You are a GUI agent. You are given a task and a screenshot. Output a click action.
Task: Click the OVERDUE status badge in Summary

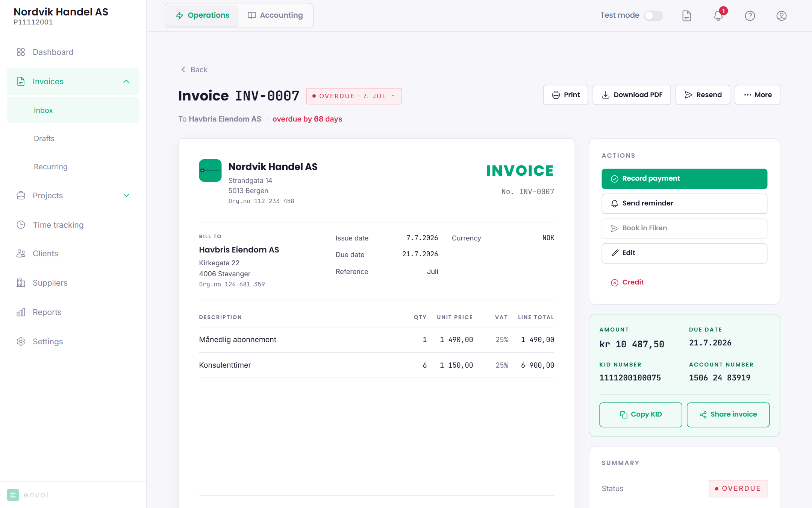(738, 488)
